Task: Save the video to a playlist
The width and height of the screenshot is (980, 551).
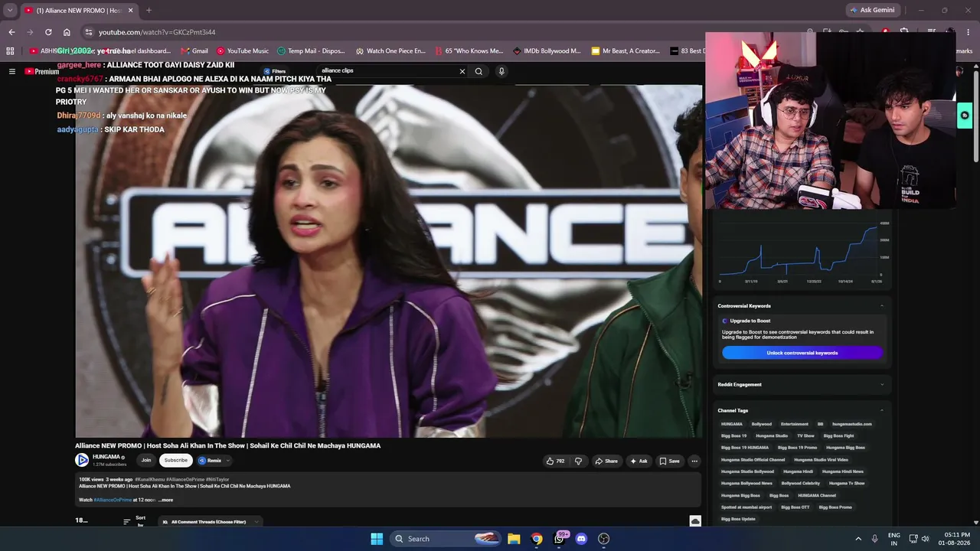Action: point(669,461)
